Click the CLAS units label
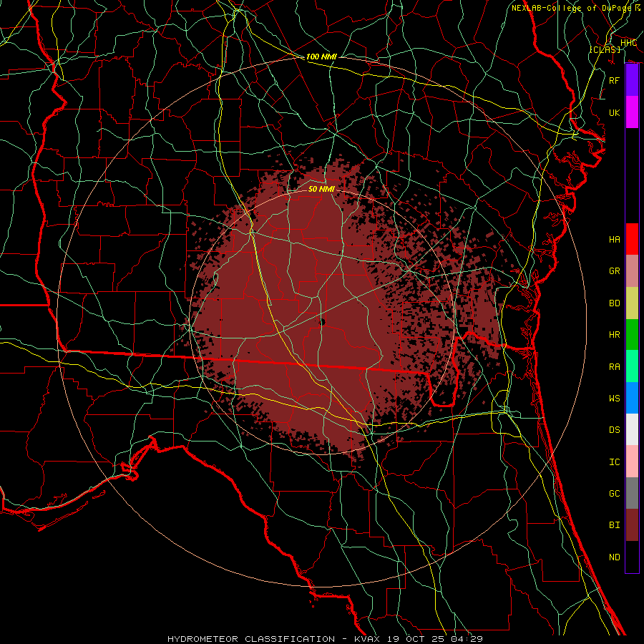644x644 pixels. point(605,49)
